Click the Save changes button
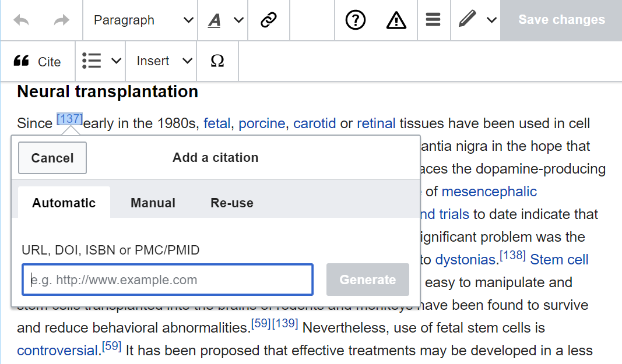This screenshot has height=364, width=622. click(561, 20)
